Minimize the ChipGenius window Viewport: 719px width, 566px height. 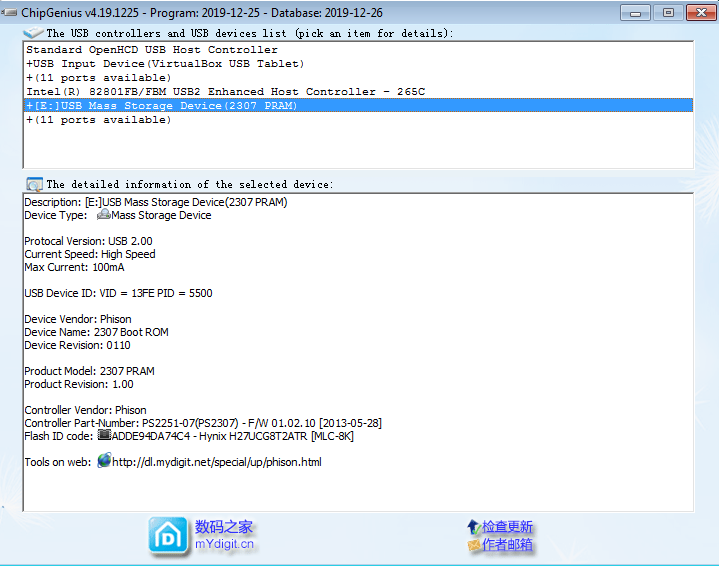point(635,13)
